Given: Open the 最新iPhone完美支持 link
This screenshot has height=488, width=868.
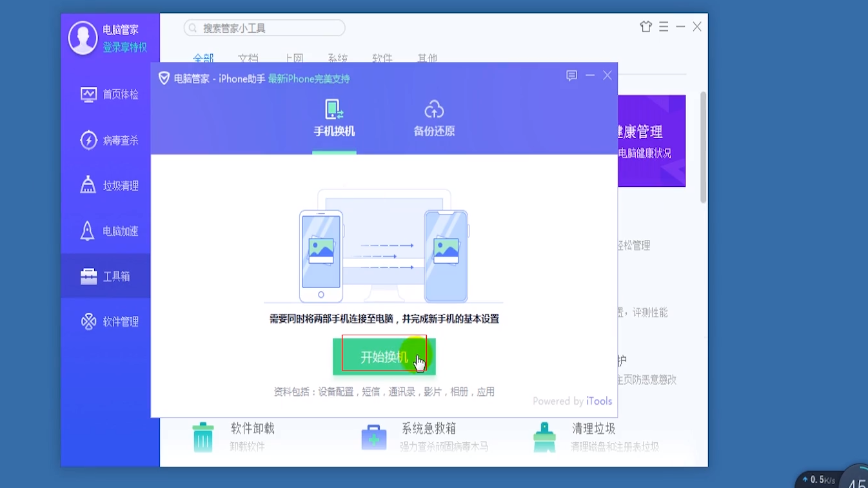Looking at the screenshot, I should [309, 79].
